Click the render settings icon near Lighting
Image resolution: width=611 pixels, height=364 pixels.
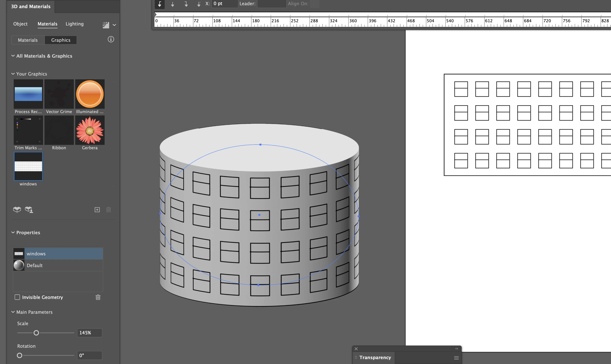click(x=106, y=25)
